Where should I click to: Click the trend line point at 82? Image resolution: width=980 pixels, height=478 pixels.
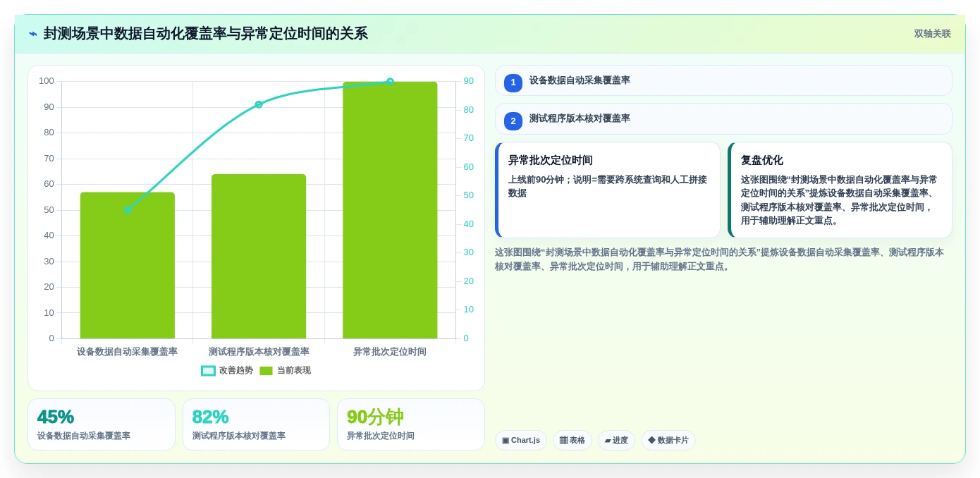pyautogui.click(x=259, y=104)
